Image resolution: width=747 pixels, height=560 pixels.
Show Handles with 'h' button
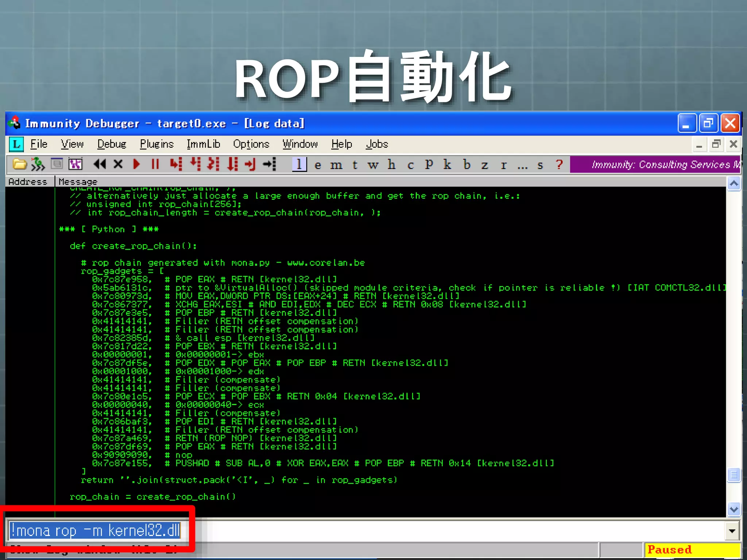pyautogui.click(x=392, y=165)
